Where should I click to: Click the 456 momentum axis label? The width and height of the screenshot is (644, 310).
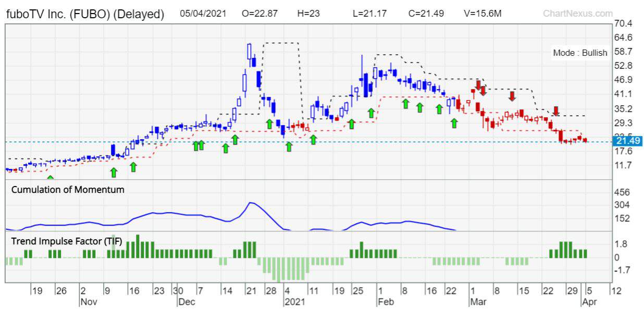(622, 193)
